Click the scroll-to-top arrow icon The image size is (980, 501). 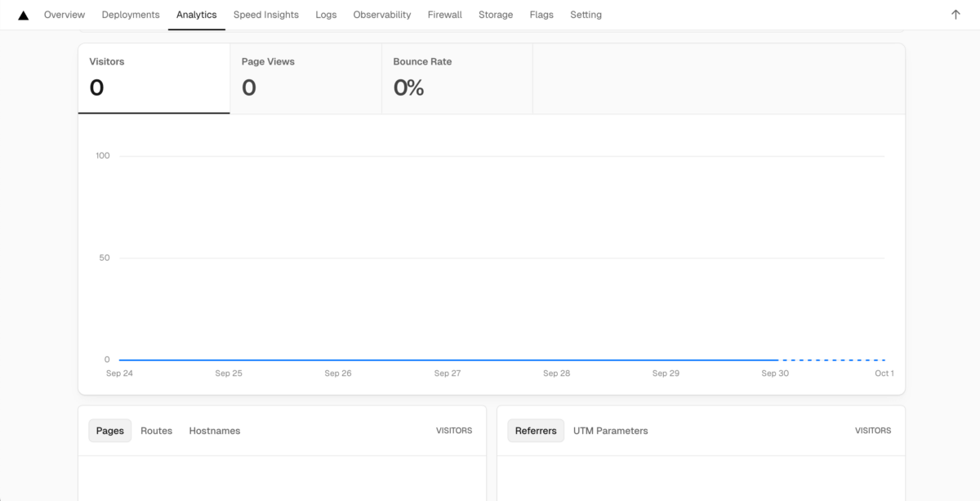(x=955, y=15)
